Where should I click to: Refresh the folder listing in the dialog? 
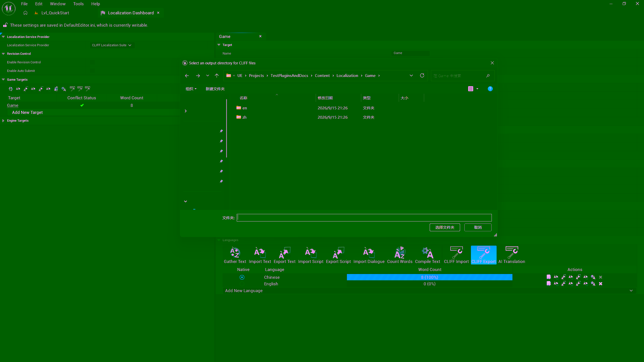pos(422,75)
